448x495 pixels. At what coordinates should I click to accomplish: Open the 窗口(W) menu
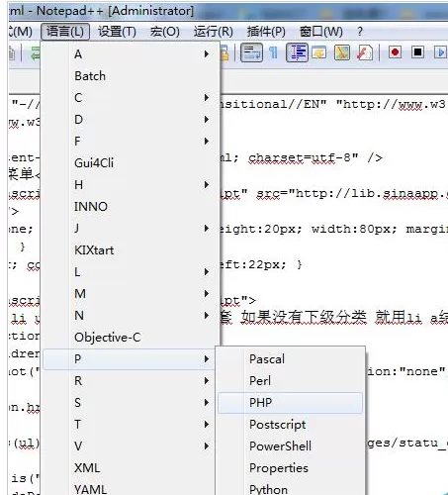[x=321, y=32]
